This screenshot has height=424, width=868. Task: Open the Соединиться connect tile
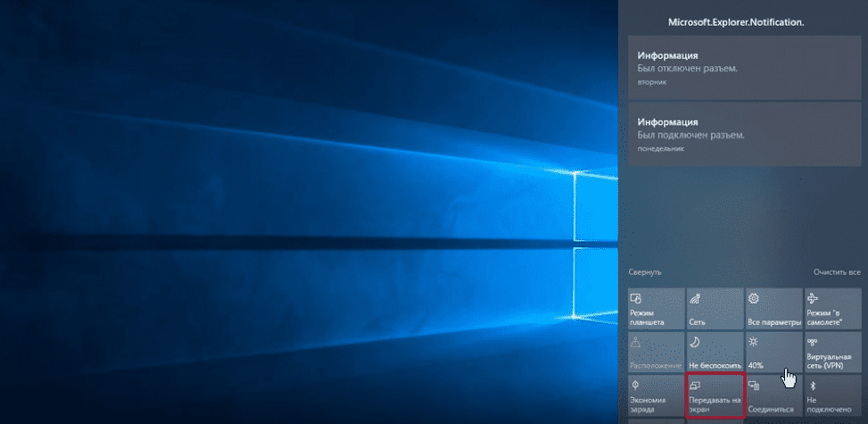pos(773,397)
